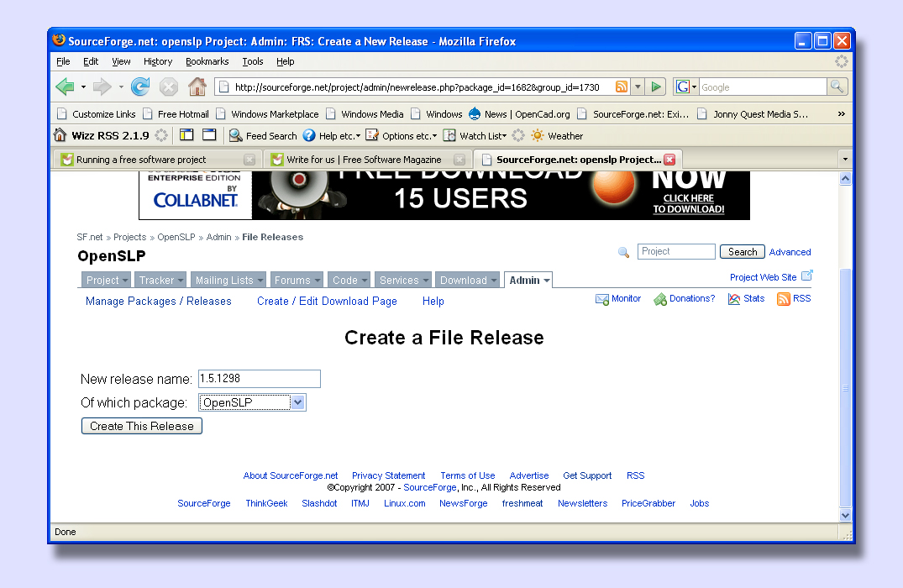
Task: Click the OpenSLP breadcrumb link
Action: tap(176, 237)
